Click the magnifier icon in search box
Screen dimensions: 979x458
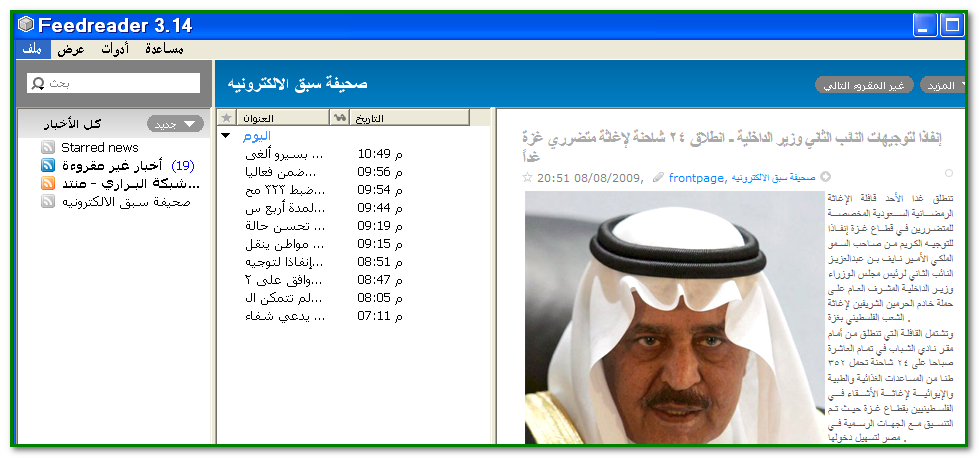38,83
